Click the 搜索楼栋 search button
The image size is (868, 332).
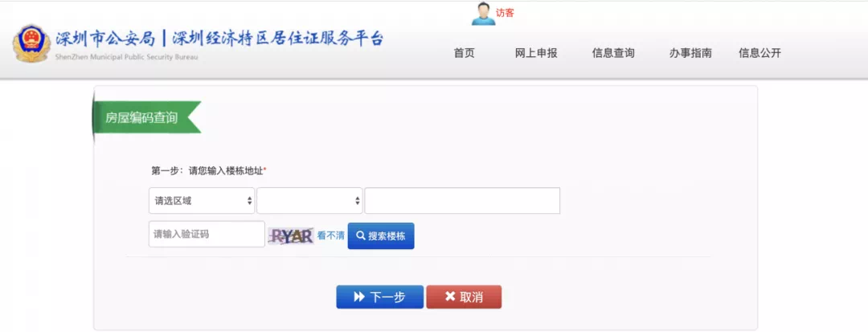381,236
